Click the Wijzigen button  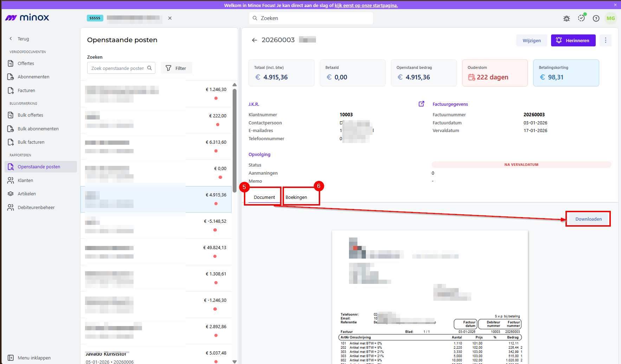pyautogui.click(x=531, y=40)
